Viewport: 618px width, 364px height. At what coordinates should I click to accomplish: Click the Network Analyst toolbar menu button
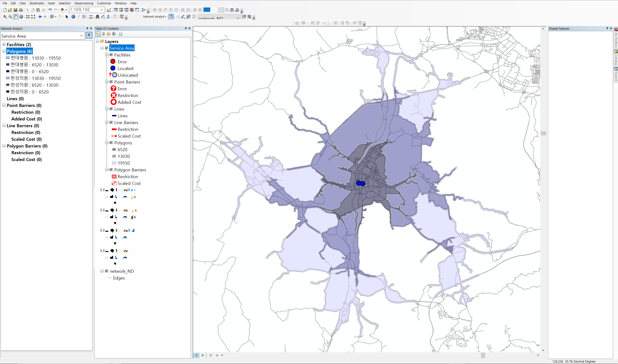pos(154,17)
